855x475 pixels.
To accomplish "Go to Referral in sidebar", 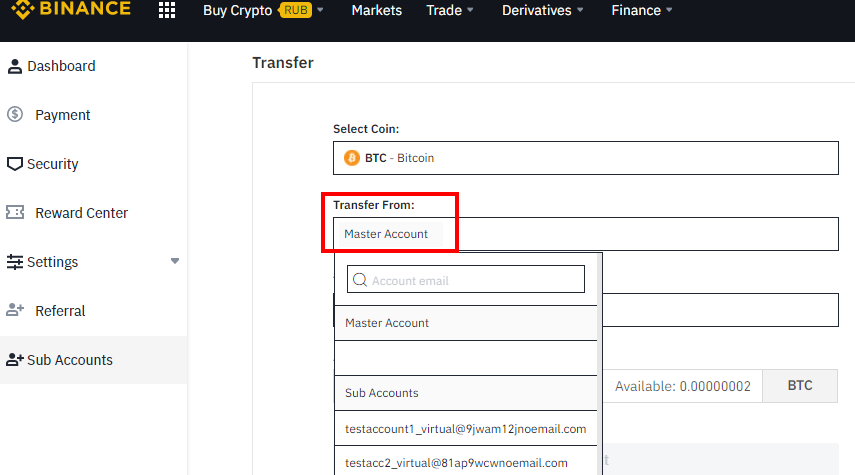I will click(x=60, y=311).
